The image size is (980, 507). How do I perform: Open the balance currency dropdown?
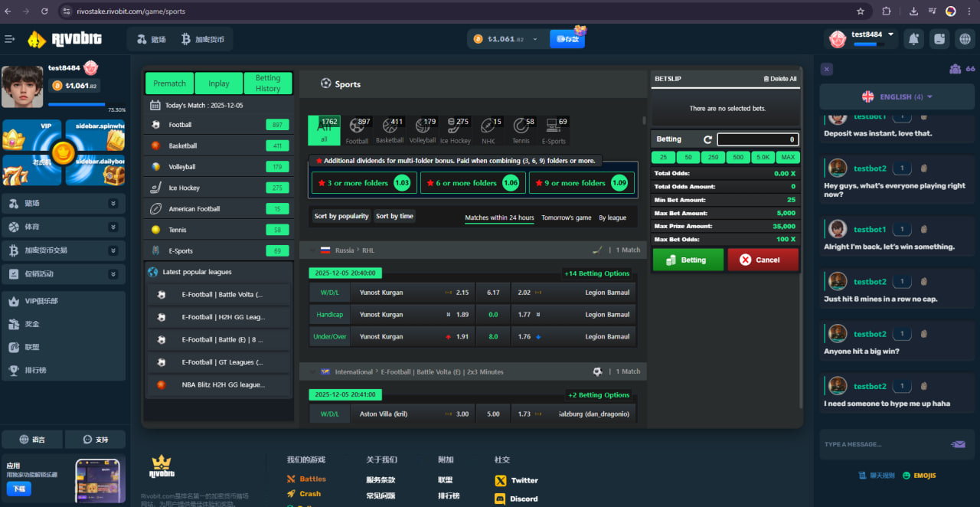point(535,39)
